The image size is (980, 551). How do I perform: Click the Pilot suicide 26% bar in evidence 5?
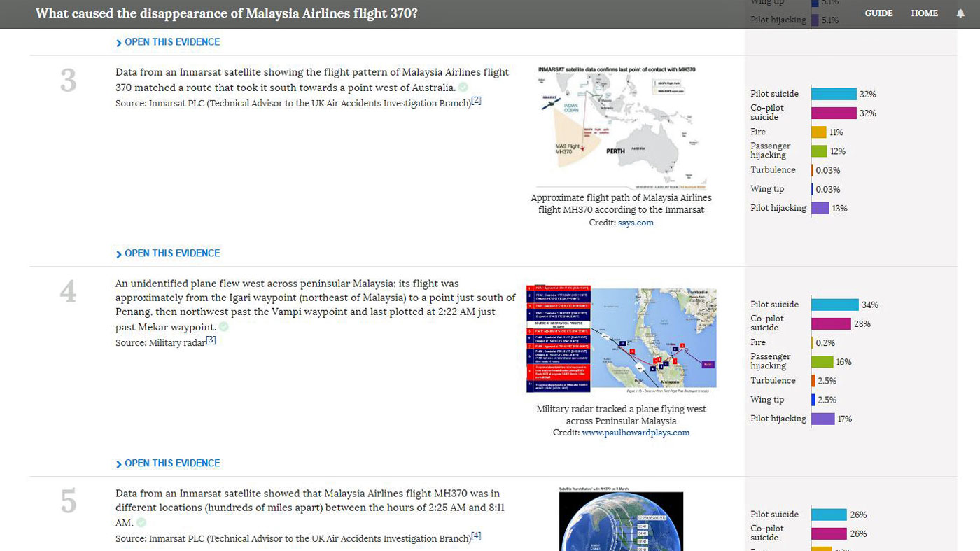(x=829, y=515)
